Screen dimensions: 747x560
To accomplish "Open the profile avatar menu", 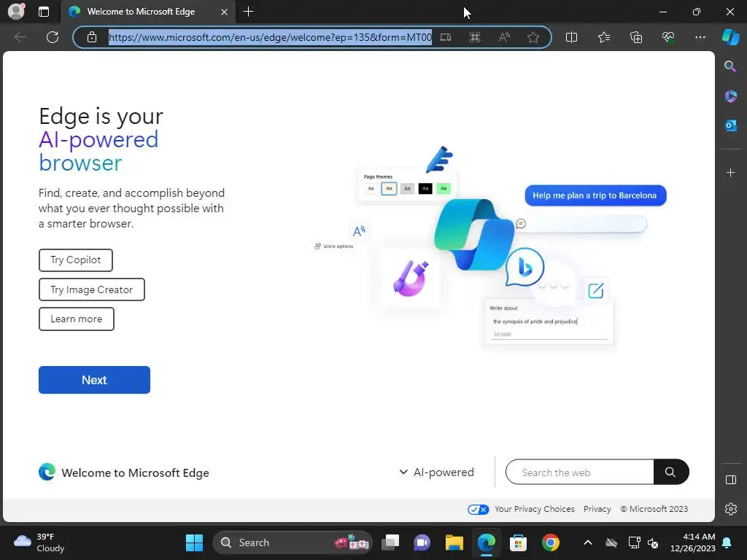I will click(x=16, y=12).
